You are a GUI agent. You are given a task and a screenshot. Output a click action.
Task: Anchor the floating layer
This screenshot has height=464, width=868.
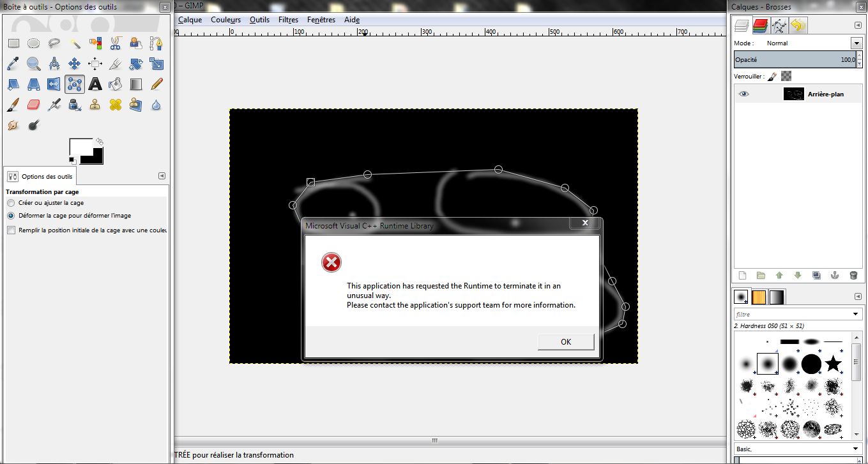pyautogui.click(x=834, y=276)
